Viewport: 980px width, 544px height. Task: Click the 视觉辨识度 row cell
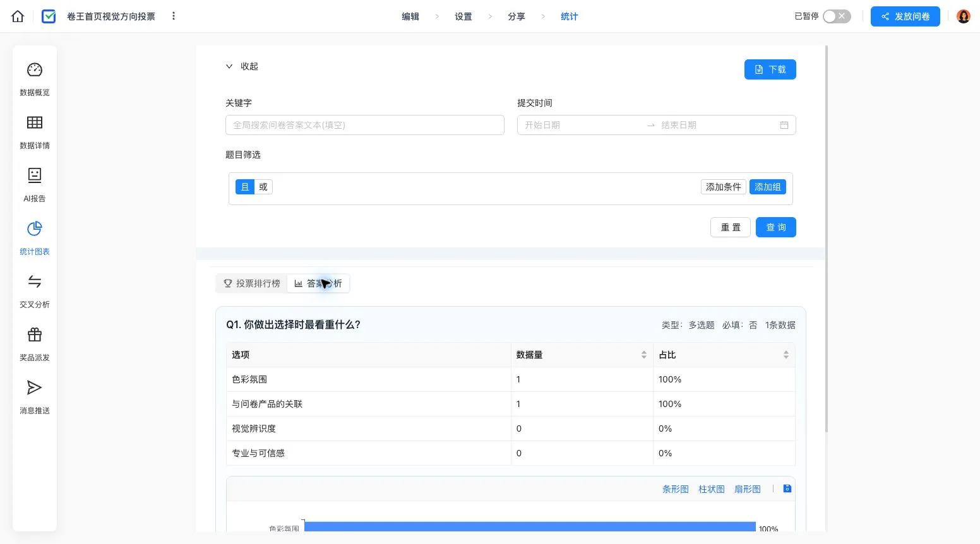point(369,429)
